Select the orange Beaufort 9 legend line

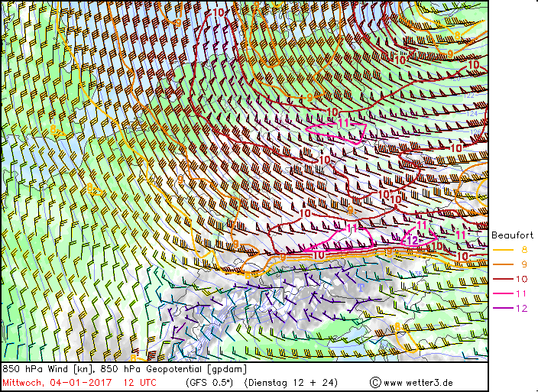[x=503, y=264]
